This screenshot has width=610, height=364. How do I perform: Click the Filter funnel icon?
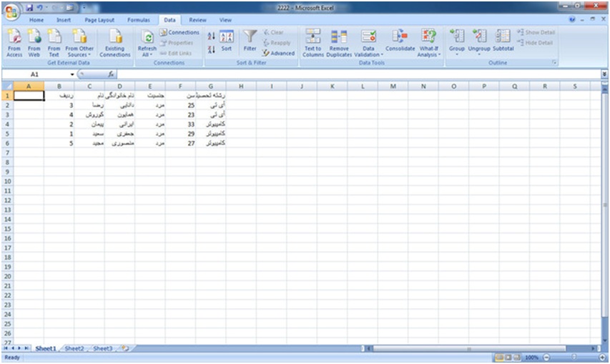point(250,39)
